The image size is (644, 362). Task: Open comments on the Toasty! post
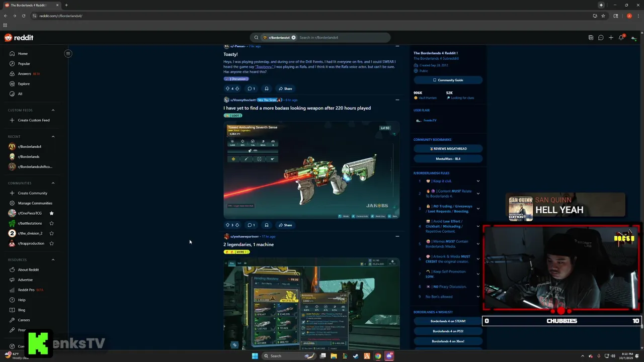pos(251,88)
